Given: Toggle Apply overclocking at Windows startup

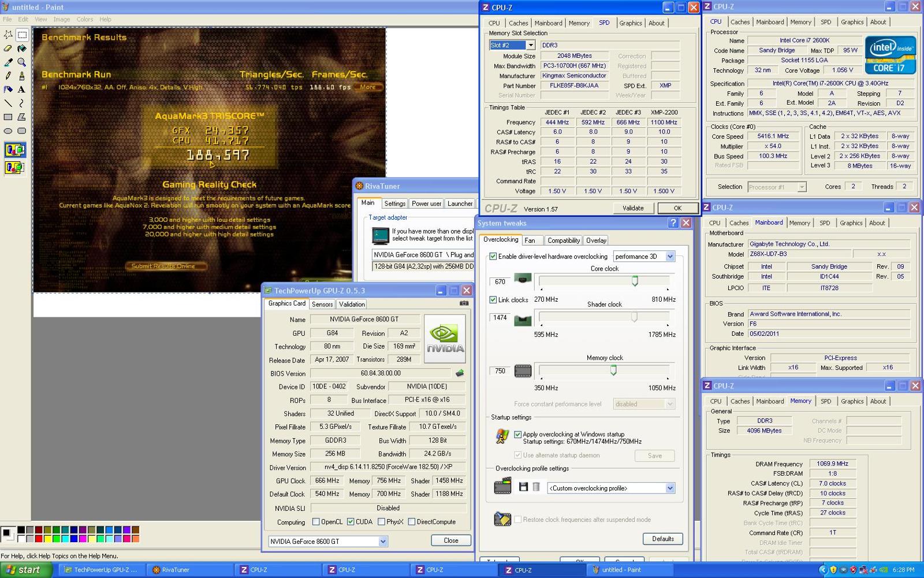Looking at the screenshot, I should (517, 434).
